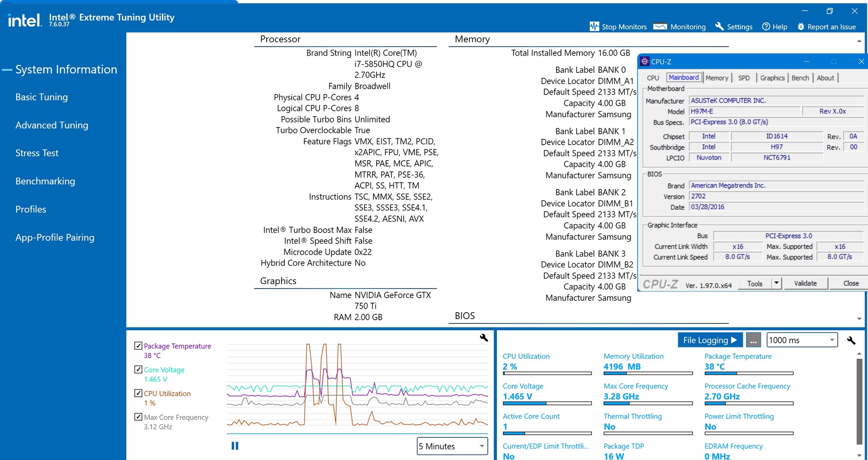Click the CPU-Z Tools button
This screenshot has height=460, width=868.
click(755, 284)
